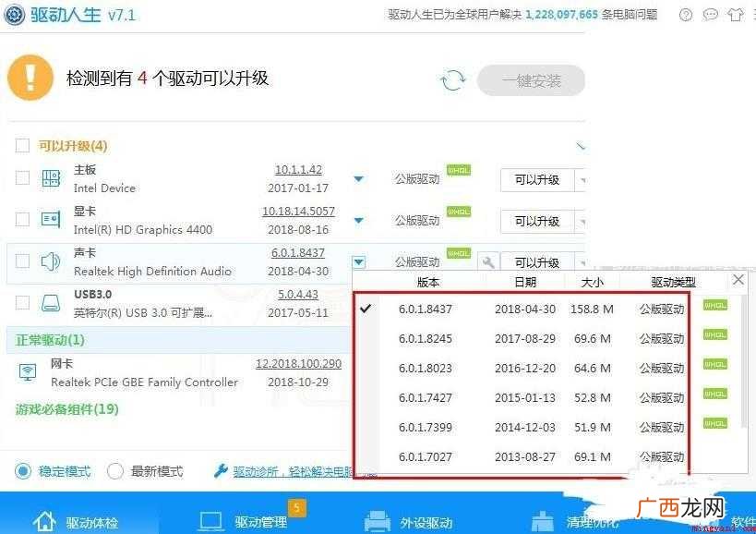This screenshot has height=534, width=756.
Task: Click the home icon of 驱动体检
Action: 44,521
